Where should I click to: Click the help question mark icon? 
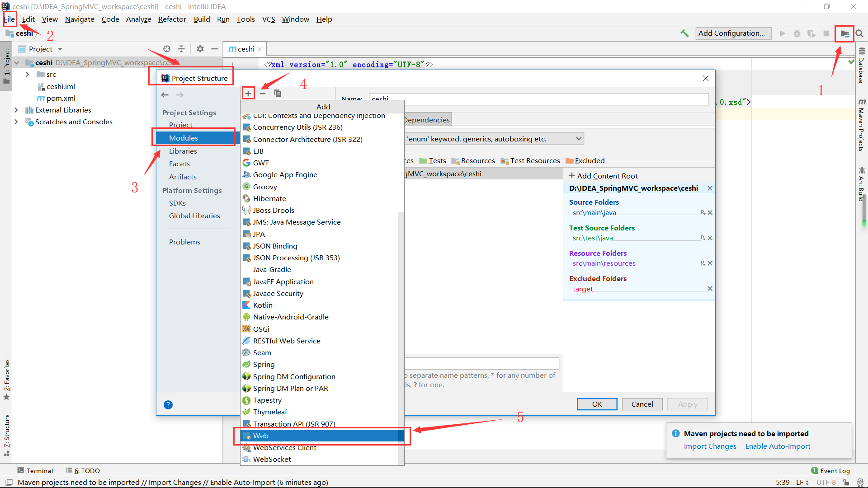pyautogui.click(x=168, y=405)
